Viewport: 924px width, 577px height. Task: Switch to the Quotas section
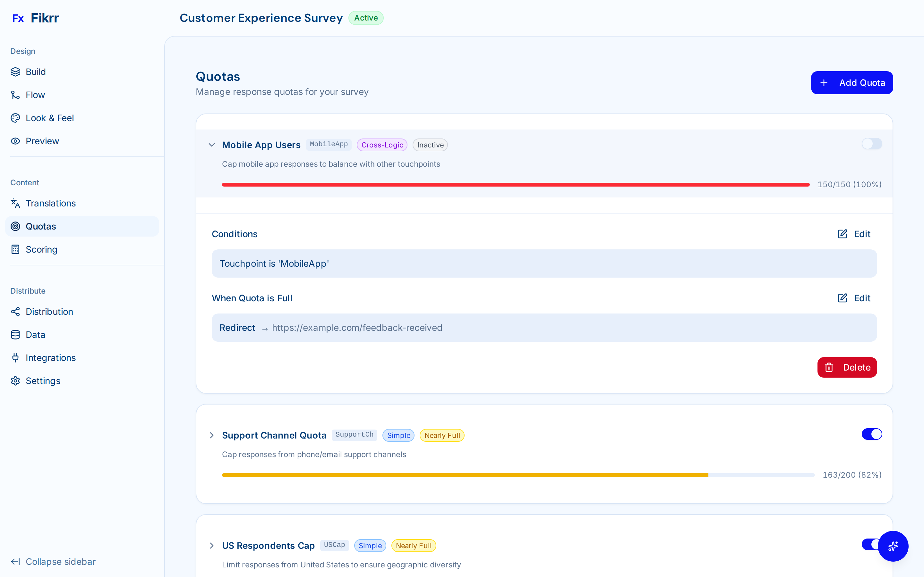point(41,226)
